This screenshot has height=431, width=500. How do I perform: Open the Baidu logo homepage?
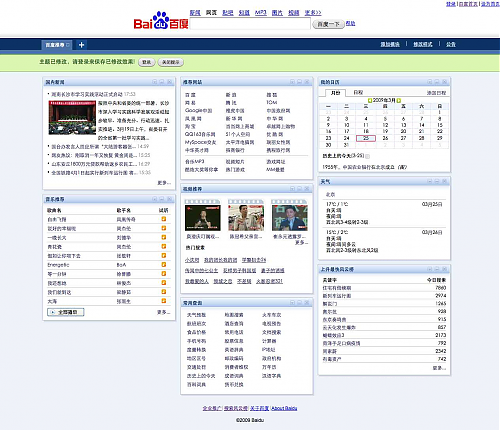[161, 21]
